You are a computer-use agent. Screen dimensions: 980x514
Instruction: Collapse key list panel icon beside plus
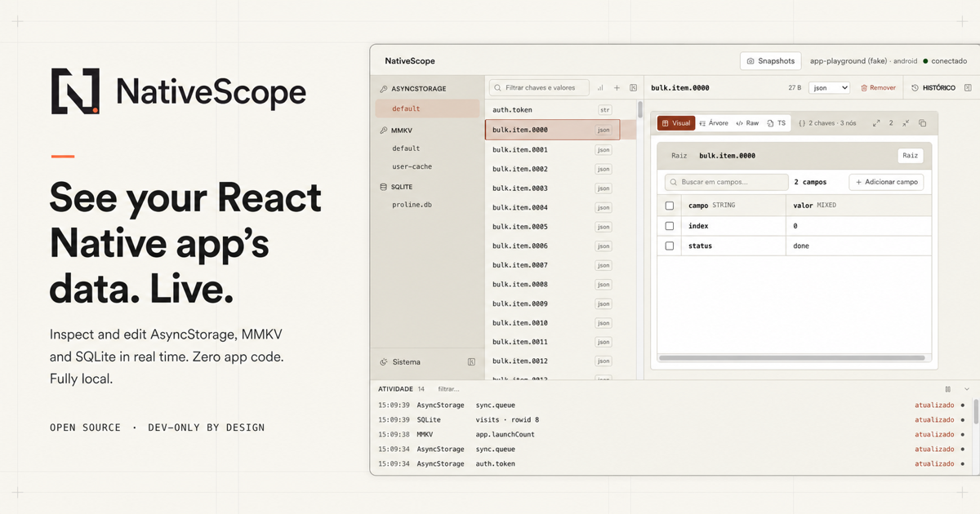click(x=633, y=88)
